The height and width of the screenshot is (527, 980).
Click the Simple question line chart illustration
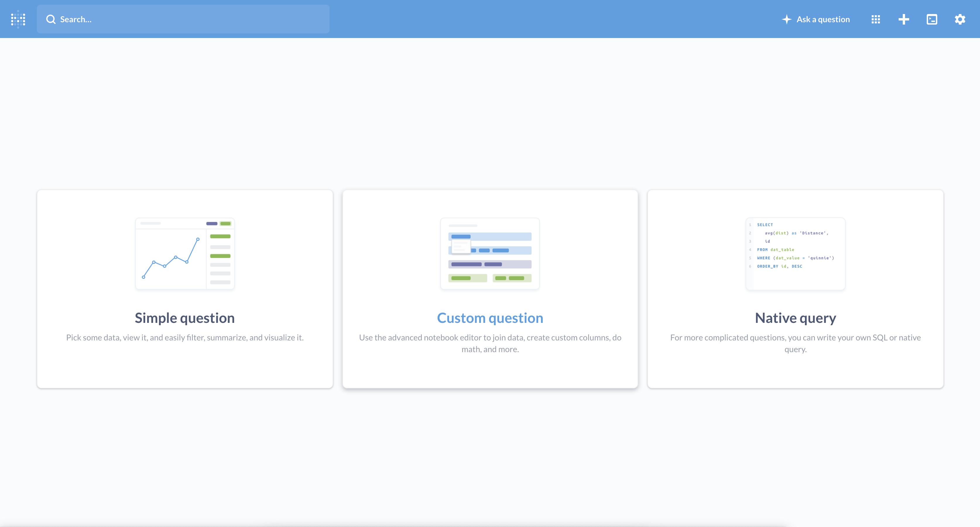(x=184, y=253)
